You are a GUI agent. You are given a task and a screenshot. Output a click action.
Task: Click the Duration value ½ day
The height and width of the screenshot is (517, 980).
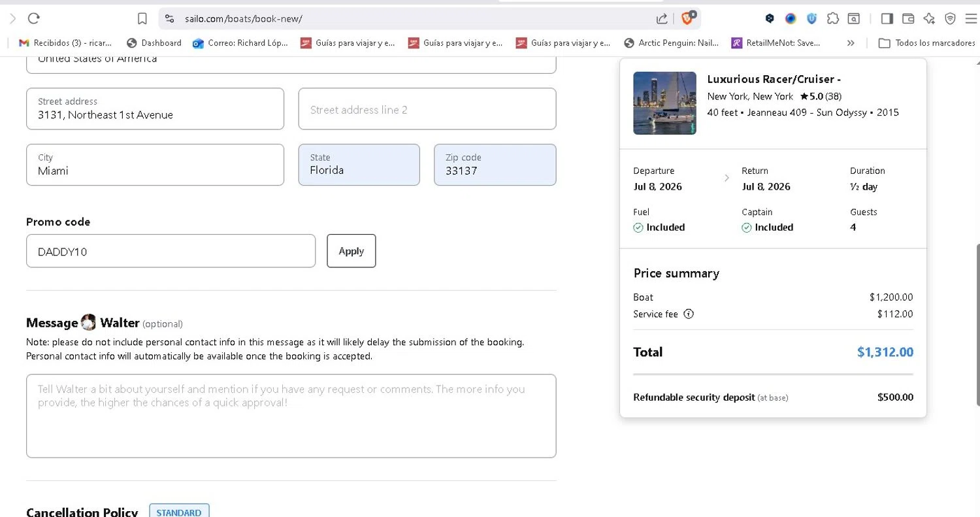[x=864, y=187]
